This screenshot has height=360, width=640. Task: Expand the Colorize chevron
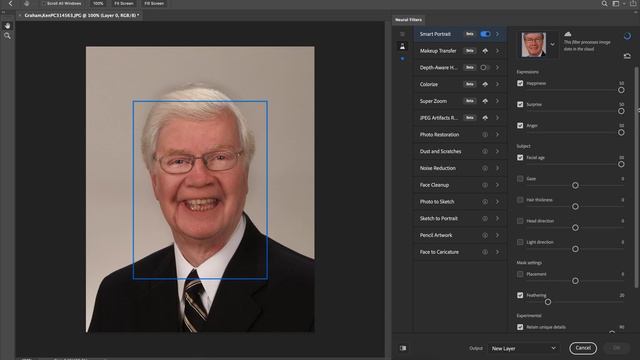point(498,84)
